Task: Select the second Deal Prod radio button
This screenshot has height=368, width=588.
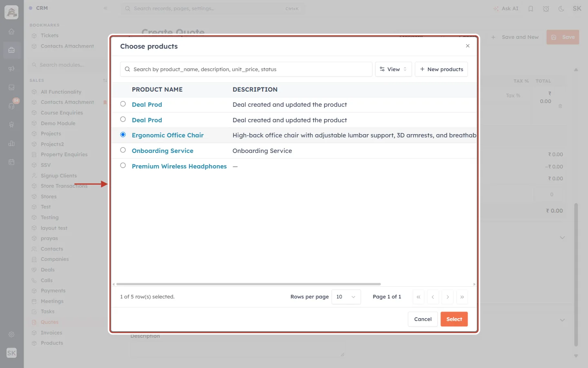Action: [123, 119]
